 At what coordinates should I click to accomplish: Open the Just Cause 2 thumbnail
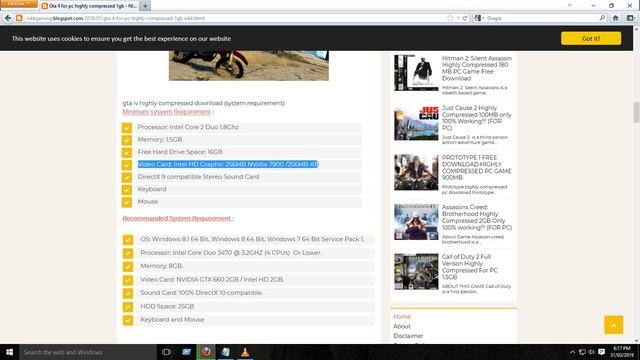416,122
